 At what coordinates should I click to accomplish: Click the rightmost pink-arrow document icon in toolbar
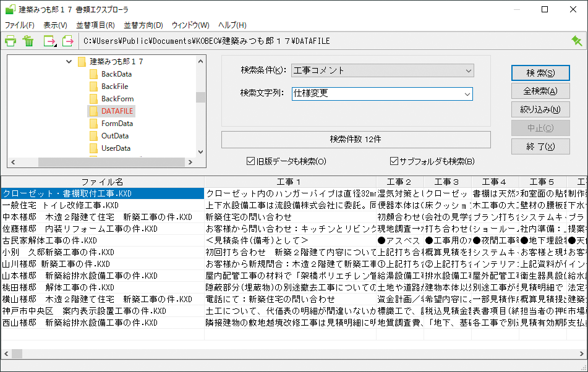pyautogui.click(x=68, y=41)
